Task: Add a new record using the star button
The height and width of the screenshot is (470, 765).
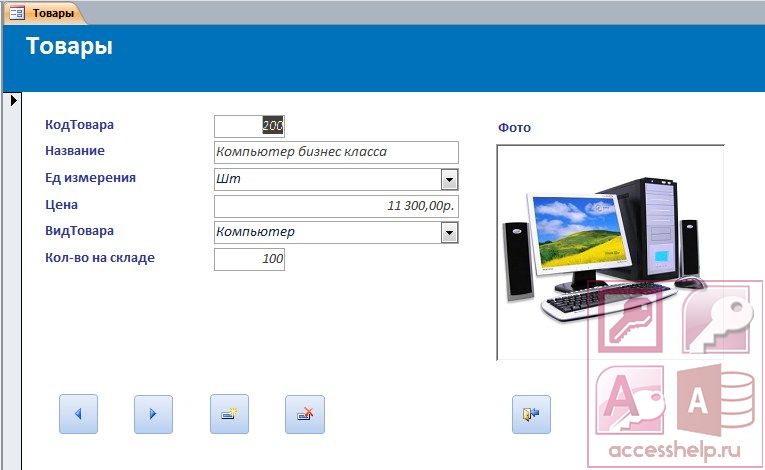Action: (x=229, y=414)
